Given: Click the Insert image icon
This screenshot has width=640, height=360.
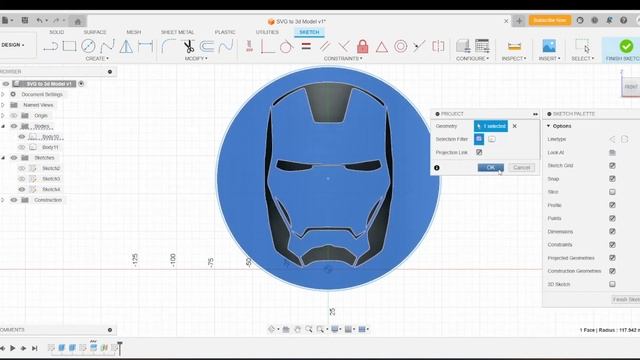Looking at the screenshot, I should (x=549, y=46).
